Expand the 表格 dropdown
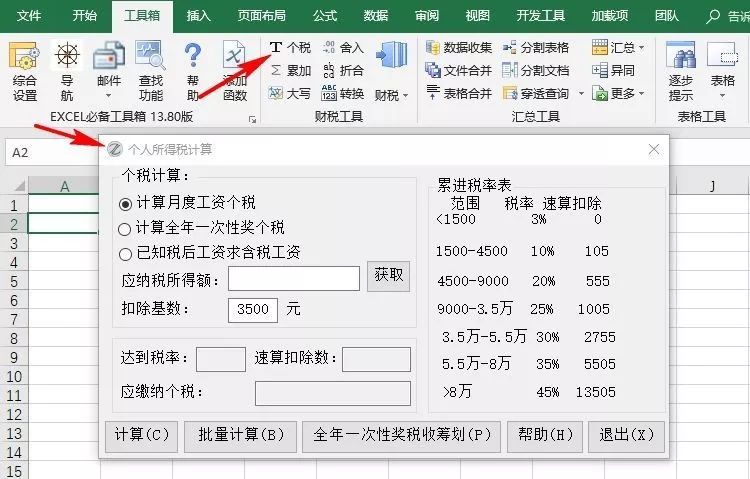Screen dimensions: 750x479 coord(722,95)
